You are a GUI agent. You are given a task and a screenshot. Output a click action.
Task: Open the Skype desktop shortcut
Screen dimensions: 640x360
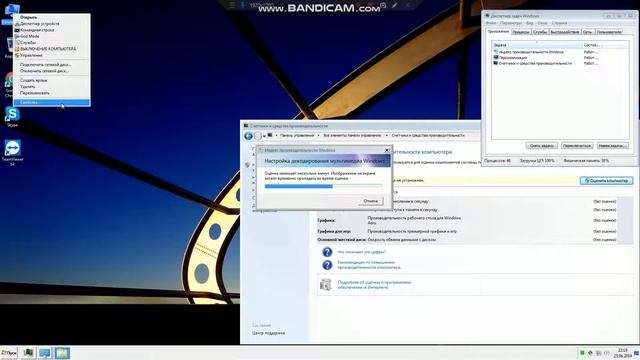click(12, 116)
